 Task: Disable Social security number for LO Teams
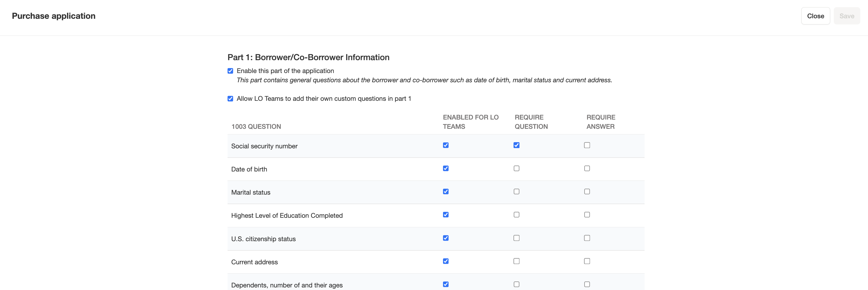[x=446, y=145]
